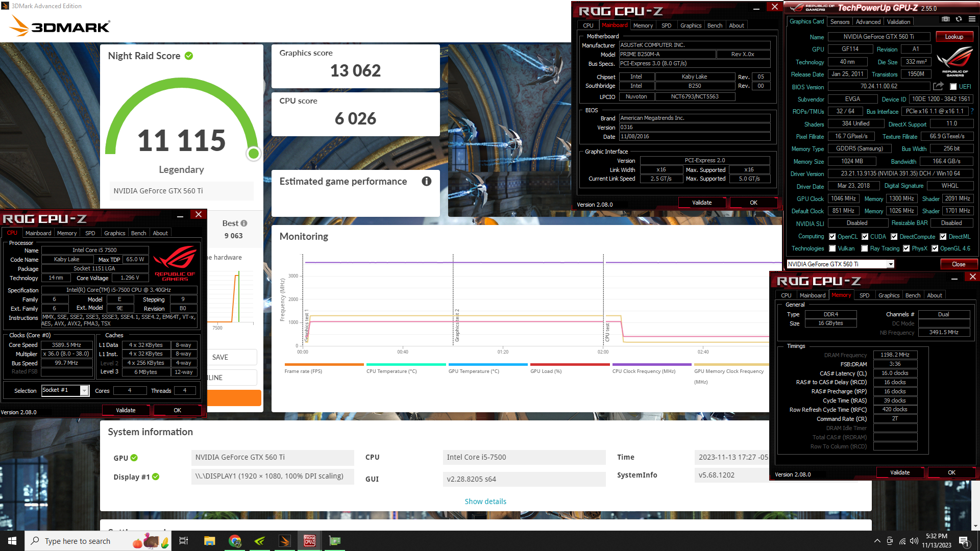Image resolution: width=980 pixels, height=551 pixels.
Task: Click Validate in the Mainboard CPU-Z window
Action: coord(702,203)
